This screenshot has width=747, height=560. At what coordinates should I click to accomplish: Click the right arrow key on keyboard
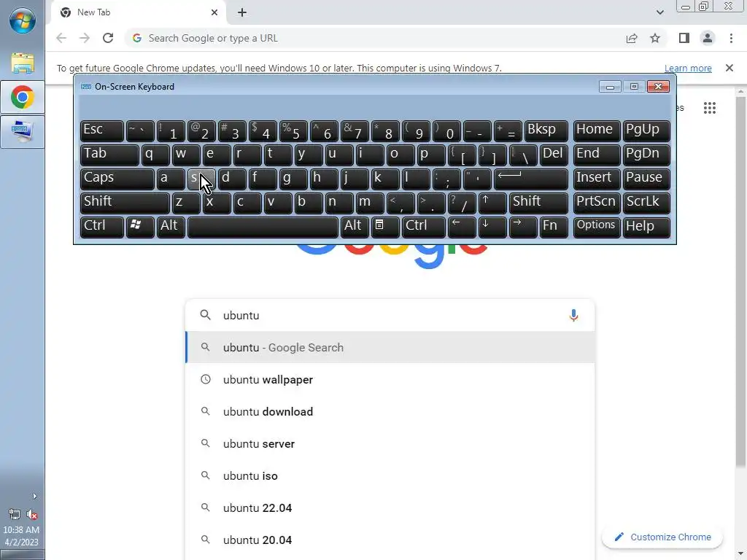(523, 227)
